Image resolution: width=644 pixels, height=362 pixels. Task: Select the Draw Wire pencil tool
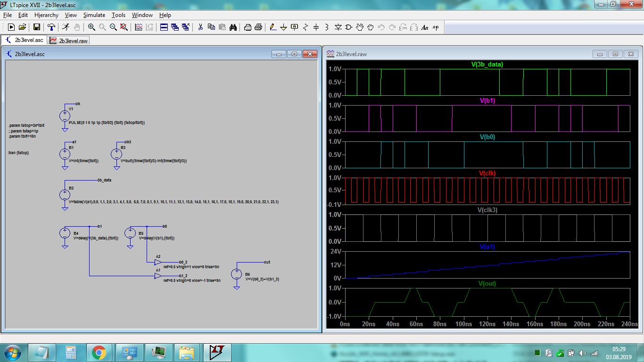pyautogui.click(x=273, y=27)
